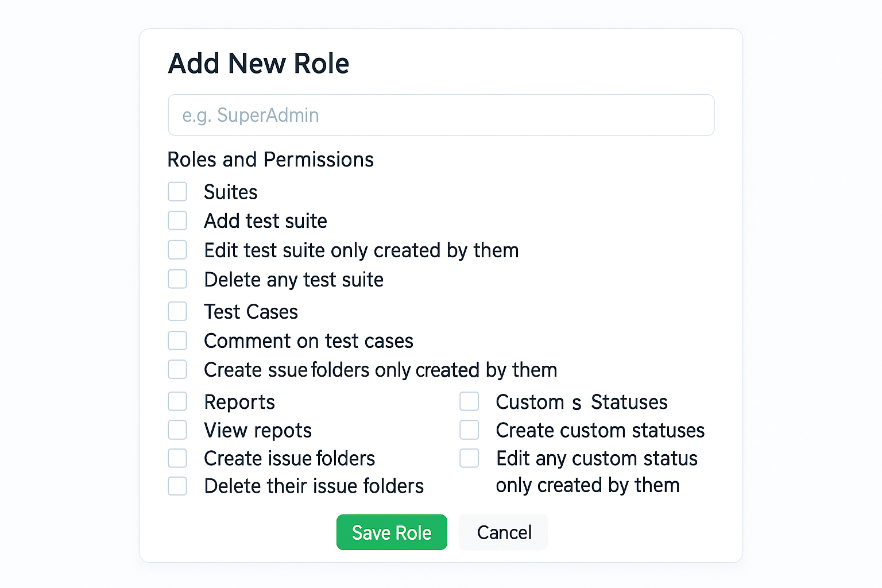Click the role name input field
The height and width of the screenshot is (588, 882).
tap(441, 115)
